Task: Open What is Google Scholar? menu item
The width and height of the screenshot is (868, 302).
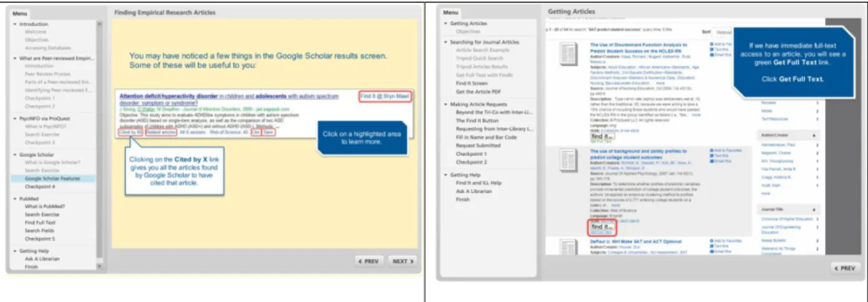Action: 52,163
